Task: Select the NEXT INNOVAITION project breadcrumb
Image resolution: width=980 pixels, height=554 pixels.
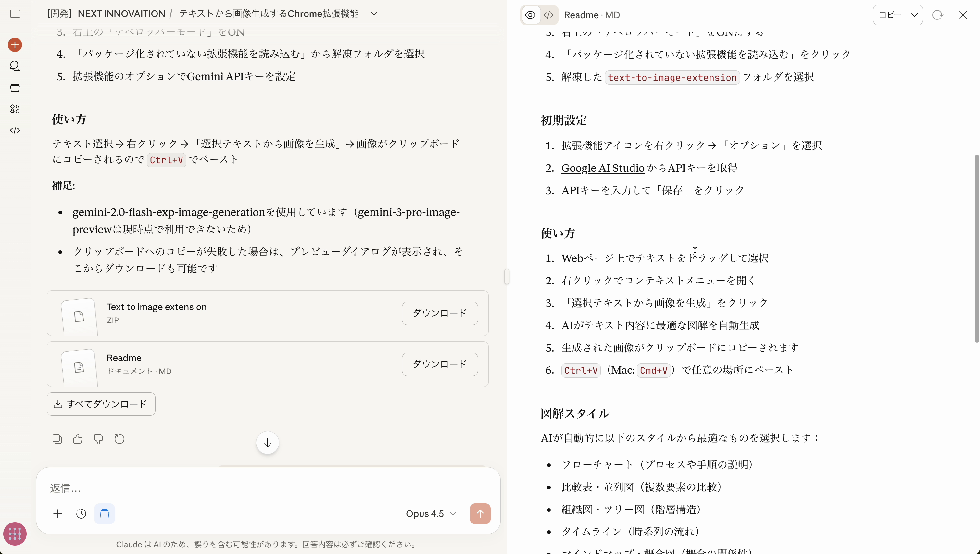Action: 105,13
